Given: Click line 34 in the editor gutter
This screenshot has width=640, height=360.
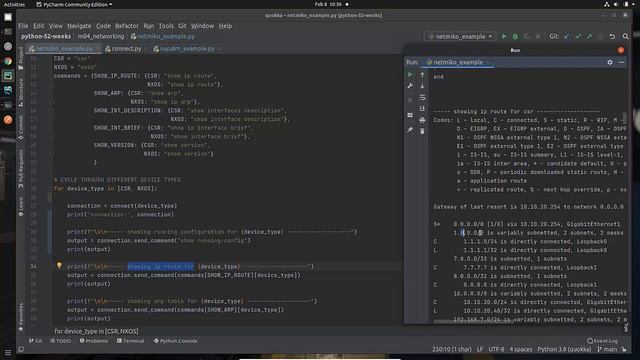Looking at the screenshot, I should click(x=33, y=267).
